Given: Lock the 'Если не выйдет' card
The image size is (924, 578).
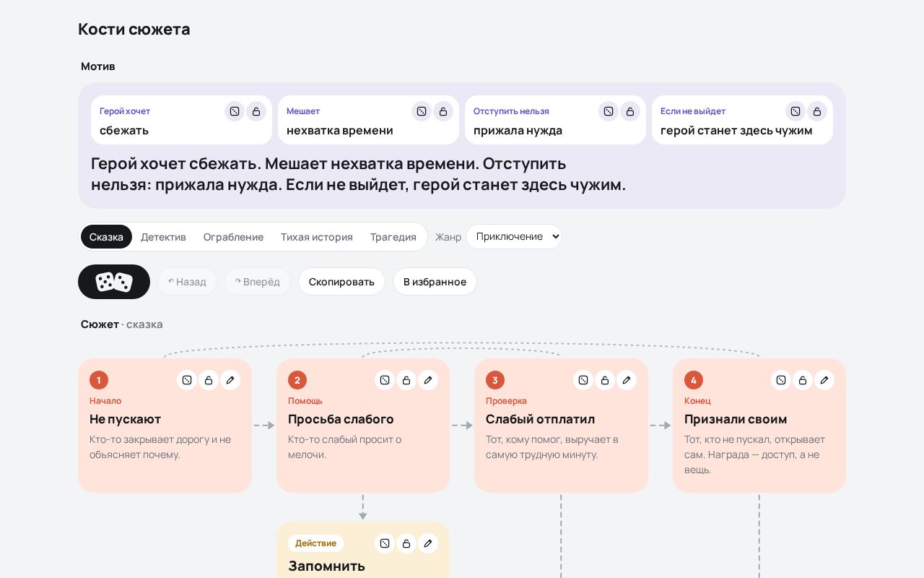Looking at the screenshot, I should pos(817,111).
